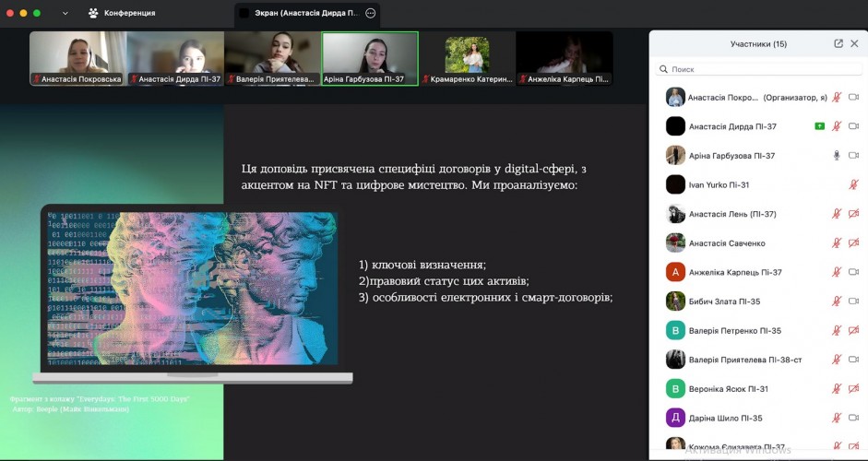868x461 pixels.
Task: Click green screen-share icon beside Анастасія Дирда
Action: 819,126
